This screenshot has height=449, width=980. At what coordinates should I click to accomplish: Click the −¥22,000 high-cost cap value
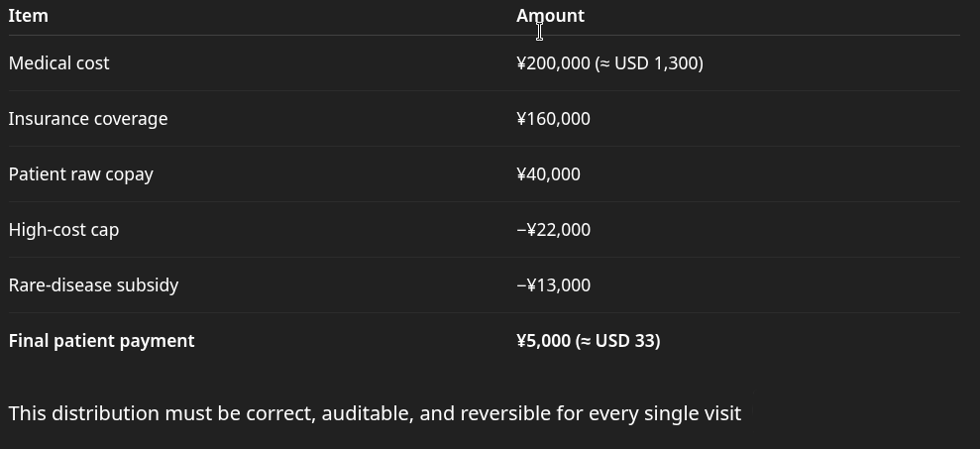553,230
